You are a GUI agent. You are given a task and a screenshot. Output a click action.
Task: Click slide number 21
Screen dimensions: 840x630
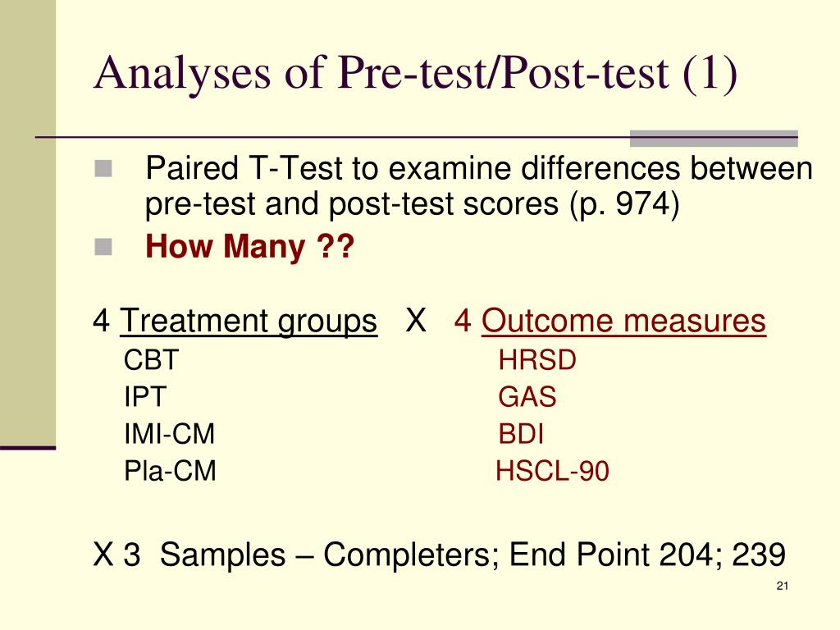782,586
